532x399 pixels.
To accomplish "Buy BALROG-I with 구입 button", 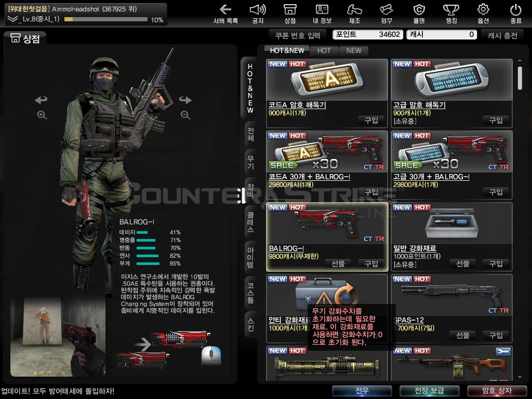I will (x=371, y=263).
